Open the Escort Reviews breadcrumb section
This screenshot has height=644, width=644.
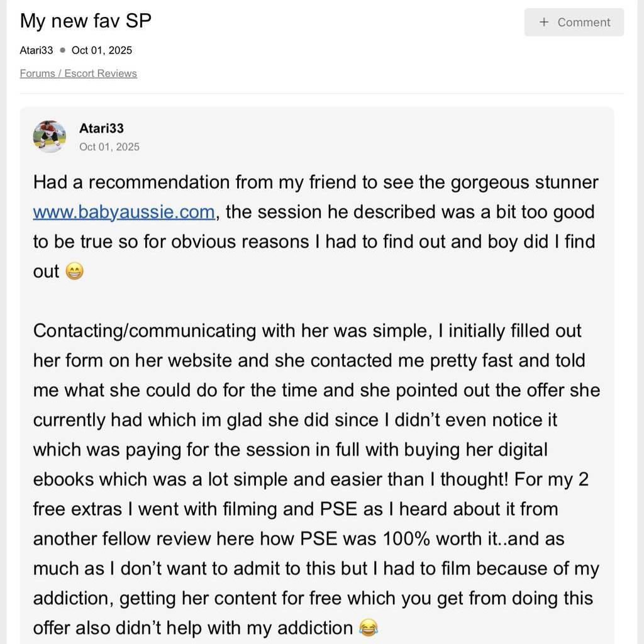pos(101,74)
